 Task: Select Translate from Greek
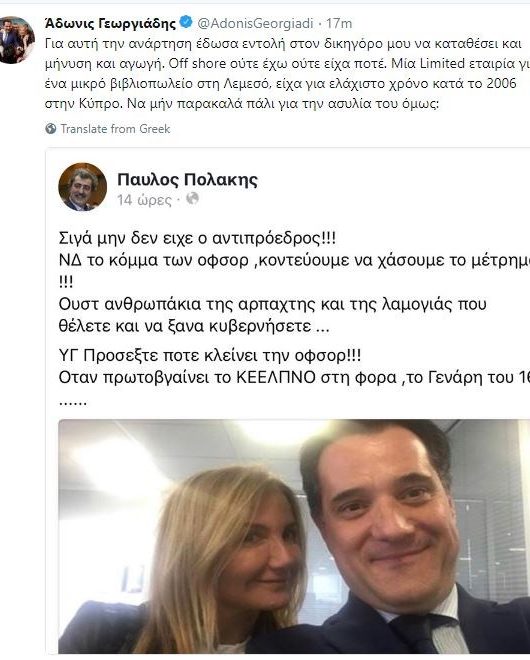click(x=115, y=129)
